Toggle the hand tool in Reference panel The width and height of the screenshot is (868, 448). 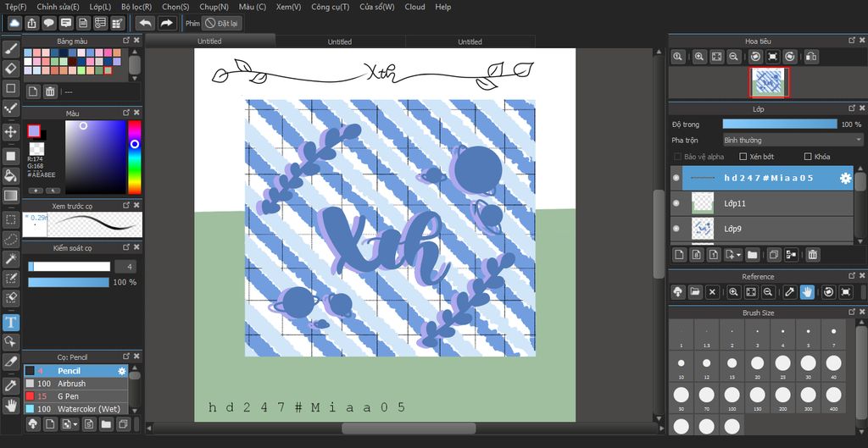pyautogui.click(x=807, y=292)
